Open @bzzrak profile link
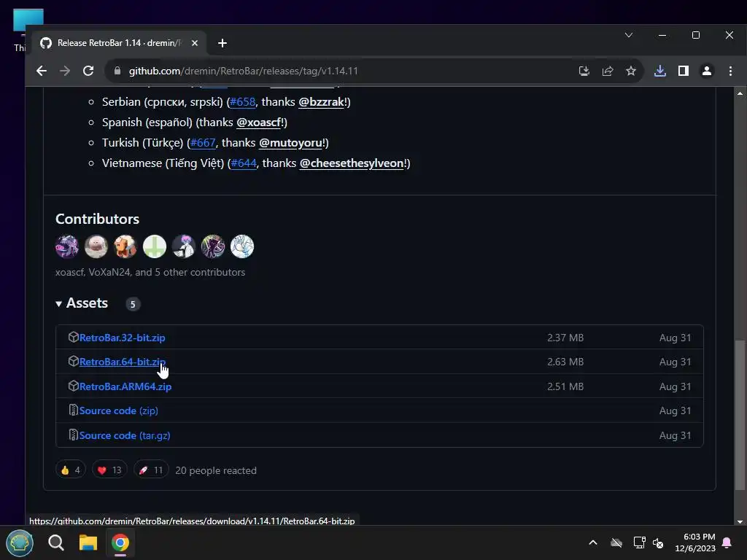The height and width of the screenshot is (560, 747). pos(321,102)
